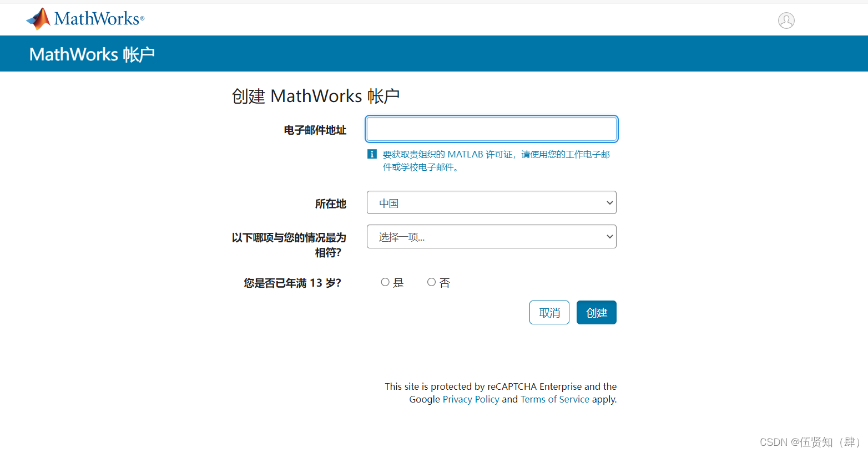Click the MathWorks 帐户 banner title
The height and width of the screenshot is (453, 868).
pos(92,54)
